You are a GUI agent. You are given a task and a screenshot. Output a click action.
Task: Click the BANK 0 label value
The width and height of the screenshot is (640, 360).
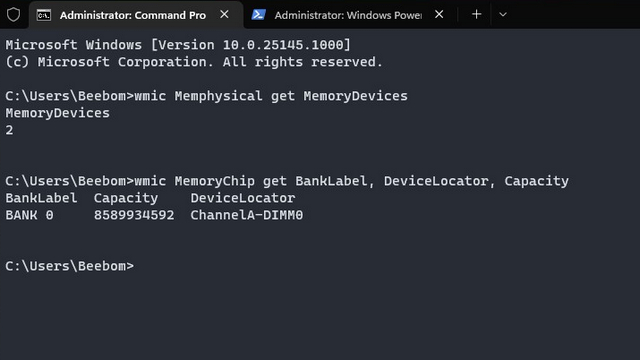click(x=29, y=215)
